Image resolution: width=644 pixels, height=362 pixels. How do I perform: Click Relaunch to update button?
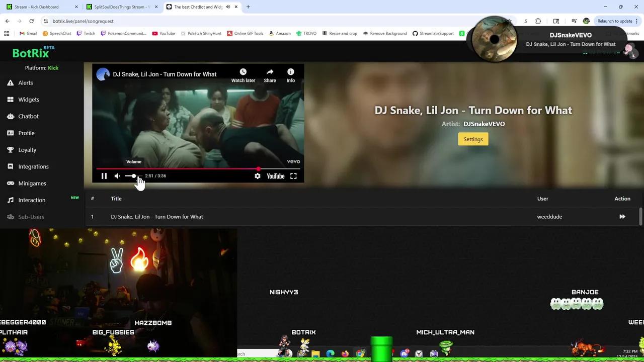(x=615, y=21)
